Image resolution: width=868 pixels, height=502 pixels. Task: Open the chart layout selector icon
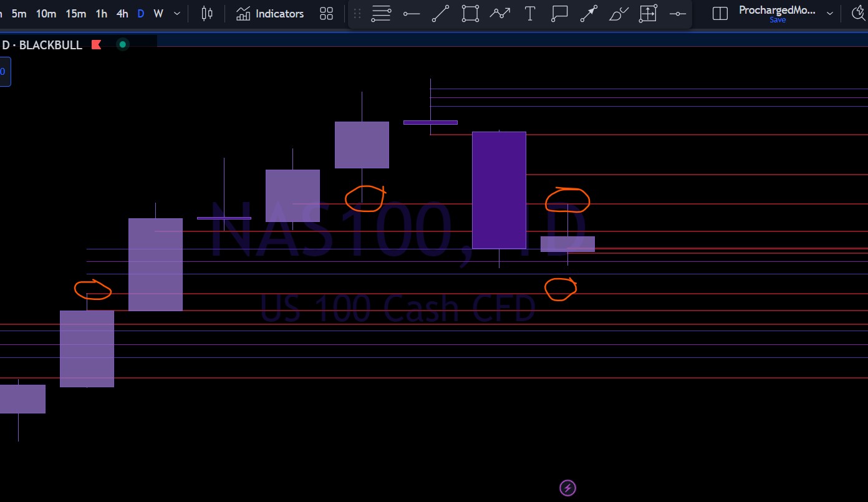[x=720, y=14]
